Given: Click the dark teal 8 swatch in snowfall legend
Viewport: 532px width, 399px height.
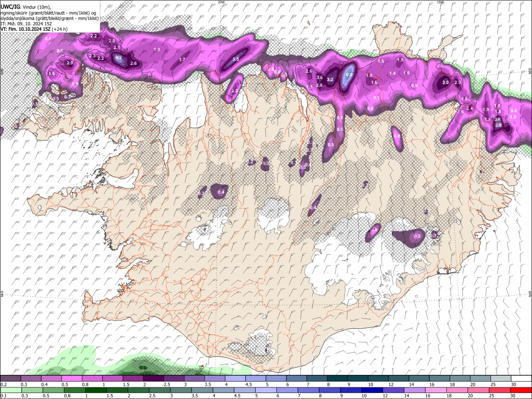Looking at the screenshot, I should pos(337,378).
